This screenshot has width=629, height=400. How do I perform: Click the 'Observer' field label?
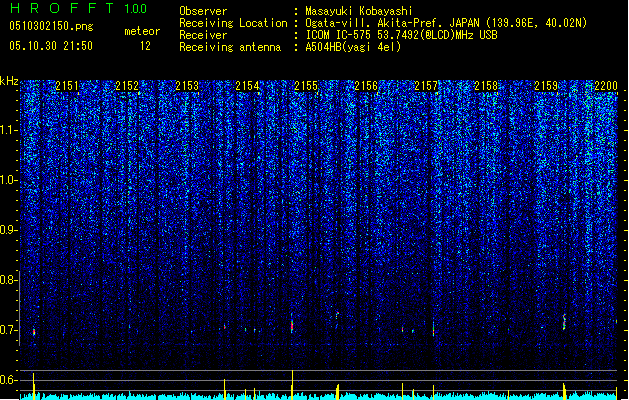203,11
